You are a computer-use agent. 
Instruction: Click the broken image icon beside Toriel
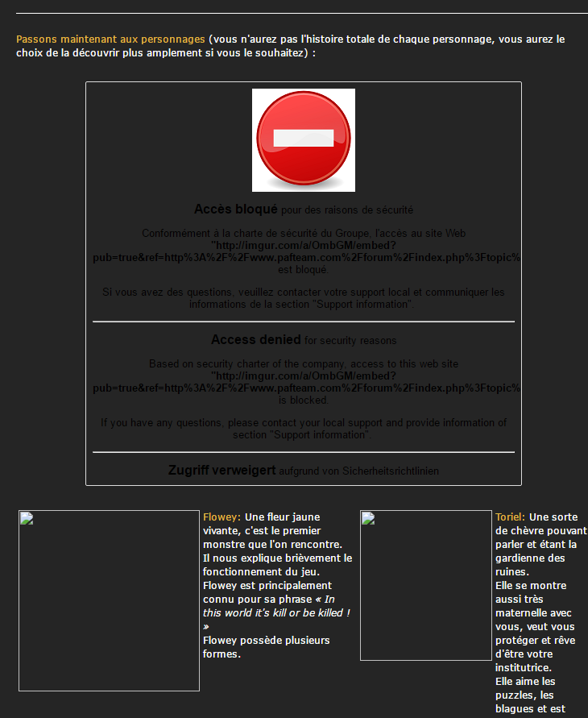(368, 518)
